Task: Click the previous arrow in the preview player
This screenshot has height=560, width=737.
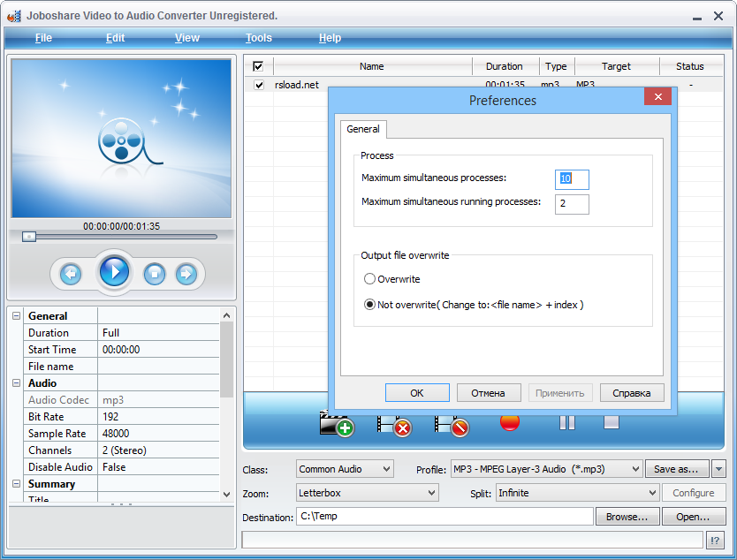Action: coord(71,274)
